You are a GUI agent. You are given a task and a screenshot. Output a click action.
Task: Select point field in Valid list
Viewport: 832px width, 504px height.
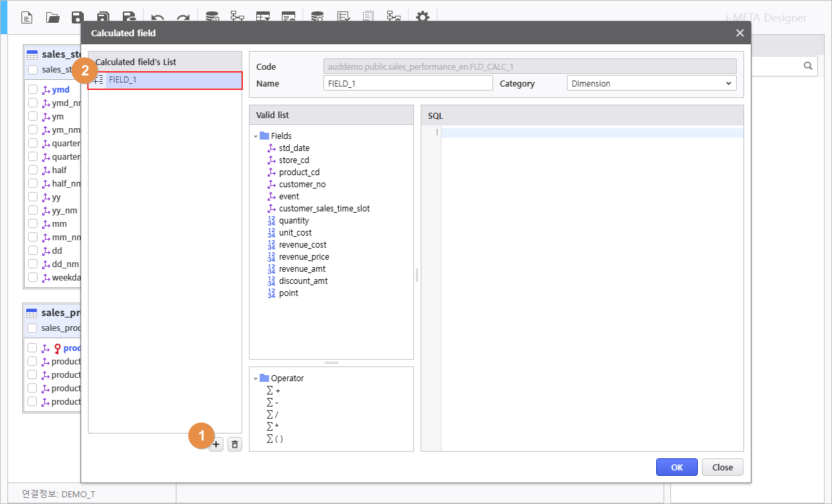point(289,293)
